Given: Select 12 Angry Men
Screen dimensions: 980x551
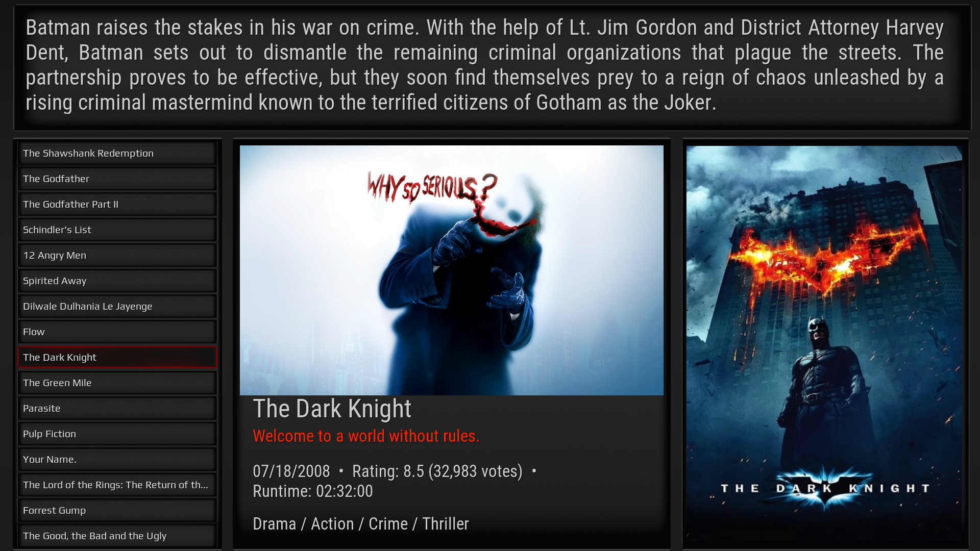Looking at the screenshot, I should 117,255.
